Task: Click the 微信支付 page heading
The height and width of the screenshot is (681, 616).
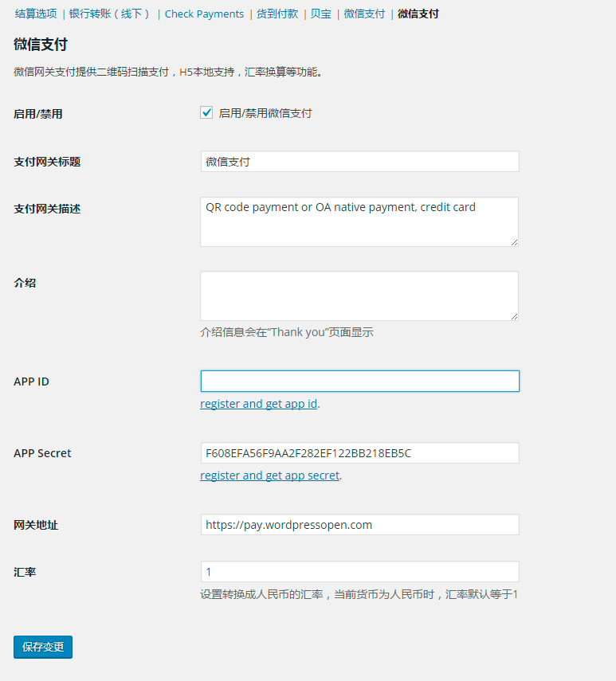Action: (41, 45)
